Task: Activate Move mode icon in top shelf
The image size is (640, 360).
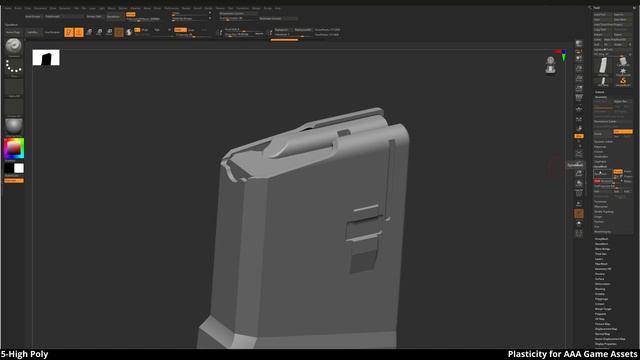Action: 89,32
